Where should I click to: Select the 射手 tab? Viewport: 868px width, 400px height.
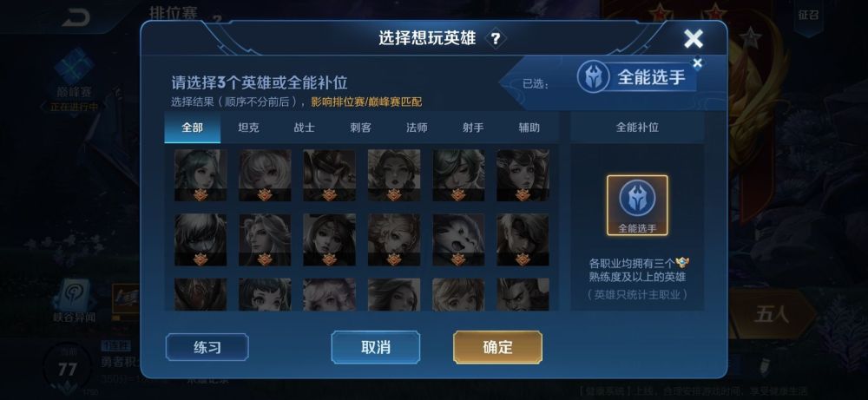pos(473,128)
